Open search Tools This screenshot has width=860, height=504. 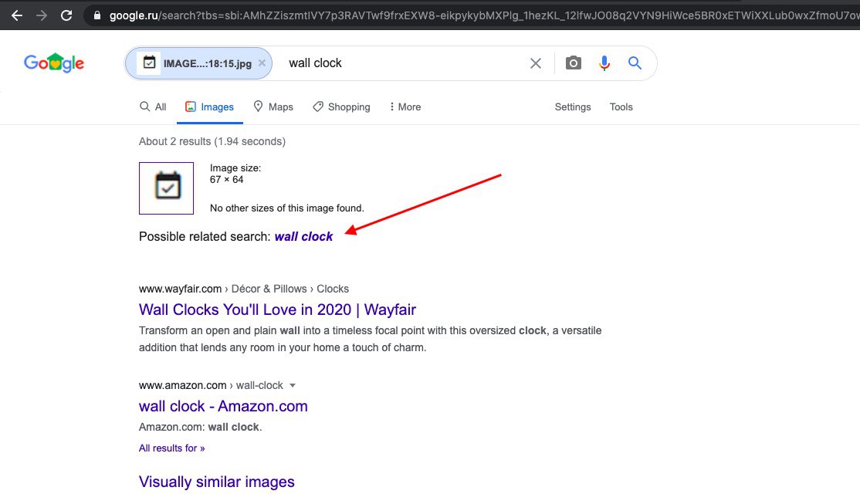point(621,107)
